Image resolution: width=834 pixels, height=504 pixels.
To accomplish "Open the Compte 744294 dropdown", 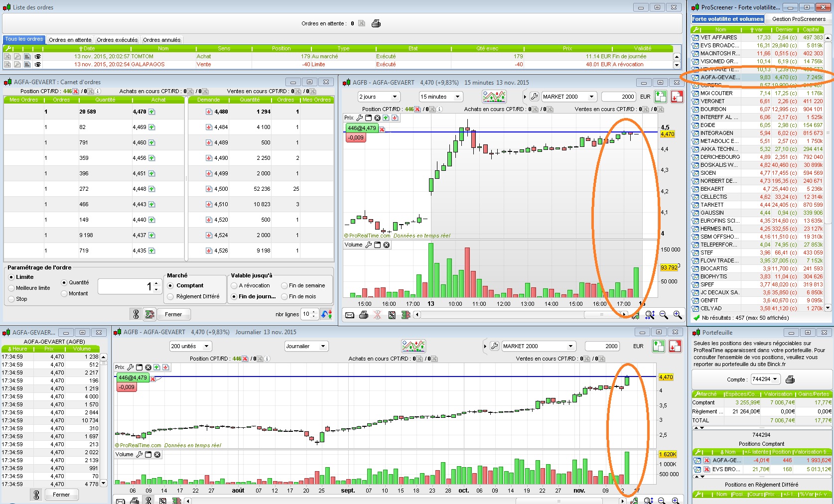I will 765,379.
